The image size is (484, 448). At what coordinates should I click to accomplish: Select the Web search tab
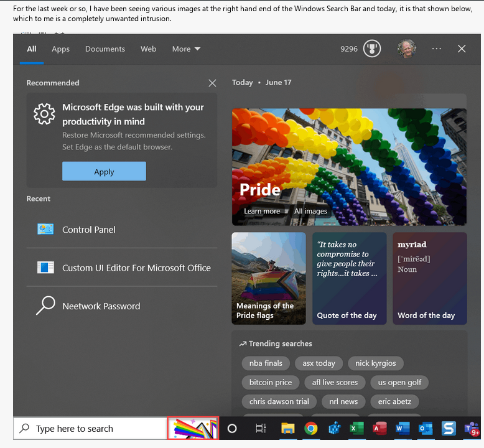148,49
